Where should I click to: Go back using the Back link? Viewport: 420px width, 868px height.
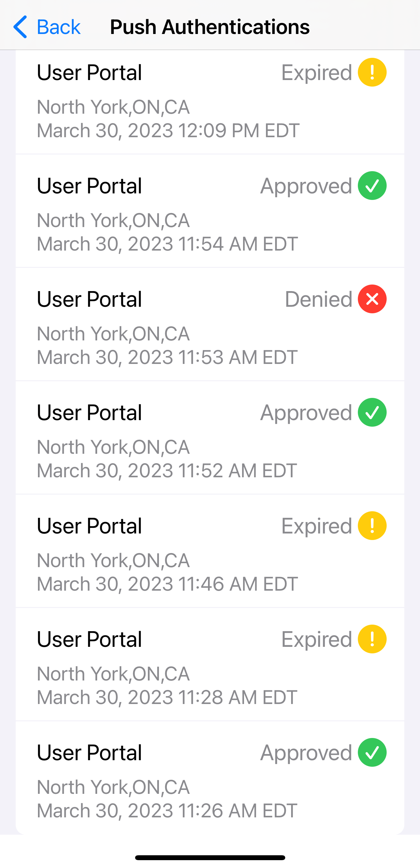tap(58, 27)
